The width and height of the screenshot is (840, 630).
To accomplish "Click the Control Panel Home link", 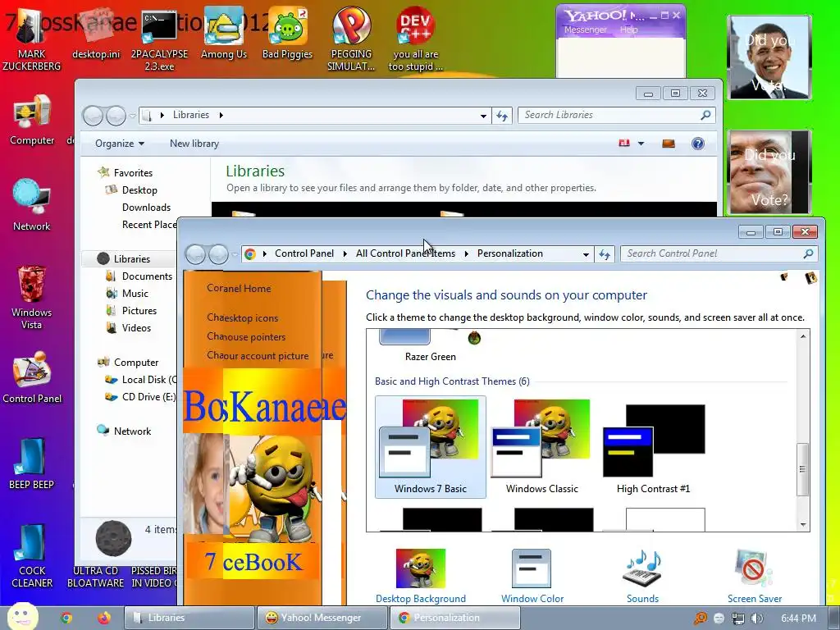I will tap(239, 289).
